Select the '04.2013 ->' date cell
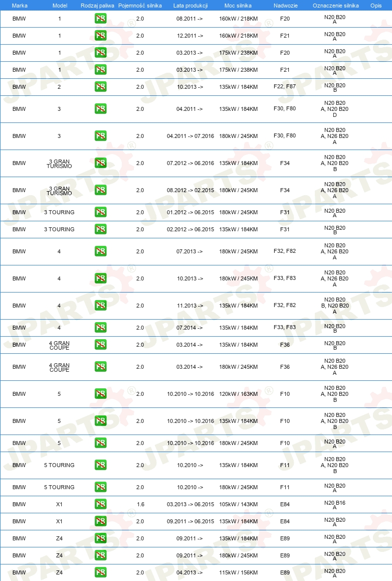 point(189,572)
